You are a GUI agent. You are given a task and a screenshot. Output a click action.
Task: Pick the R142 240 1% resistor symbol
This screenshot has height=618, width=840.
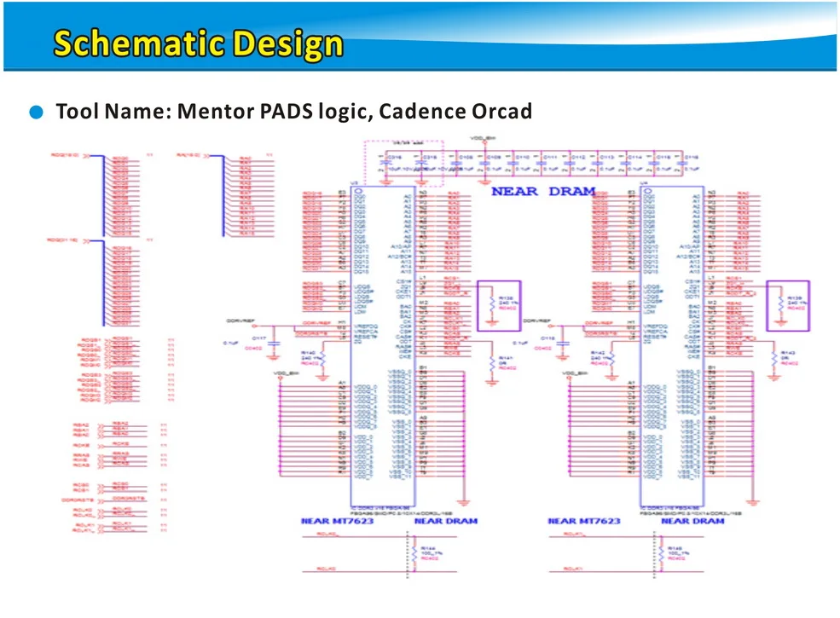coord(611,359)
